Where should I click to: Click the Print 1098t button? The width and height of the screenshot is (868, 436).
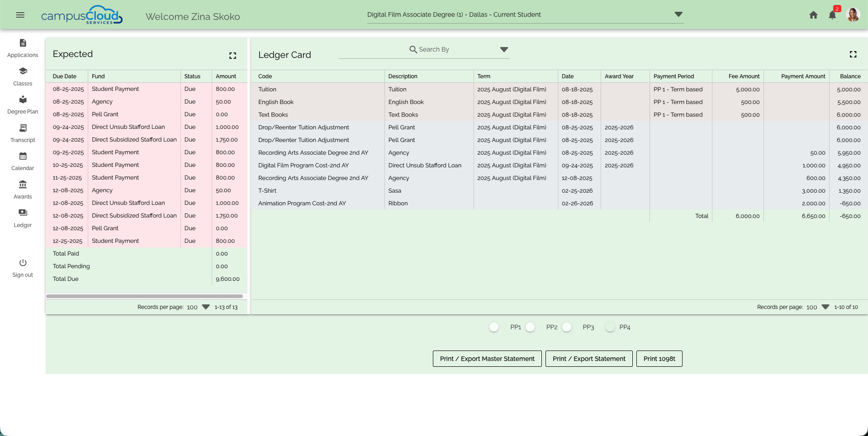pyautogui.click(x=659, y=359)
